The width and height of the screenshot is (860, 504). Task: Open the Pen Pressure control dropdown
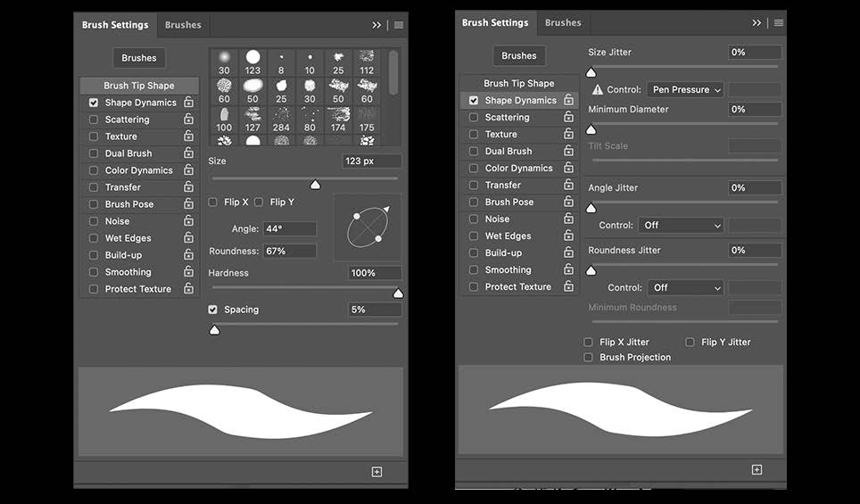pos(685,90)
